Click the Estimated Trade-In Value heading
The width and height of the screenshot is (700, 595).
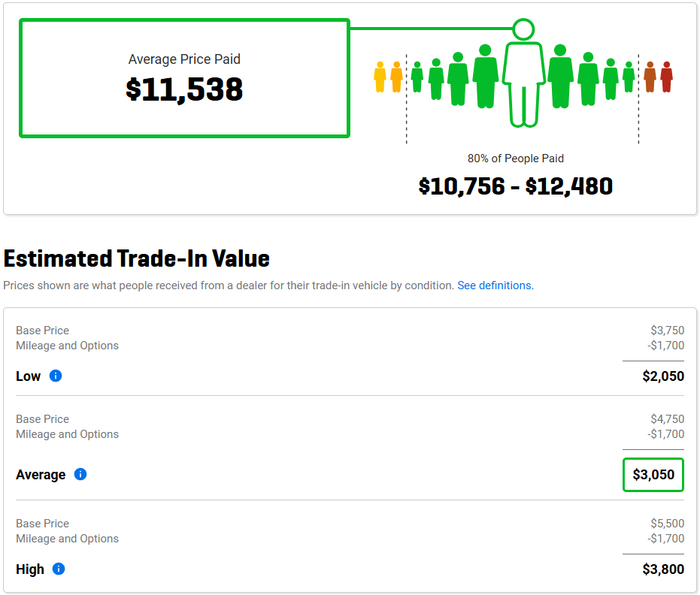click(x=137, y=258)
